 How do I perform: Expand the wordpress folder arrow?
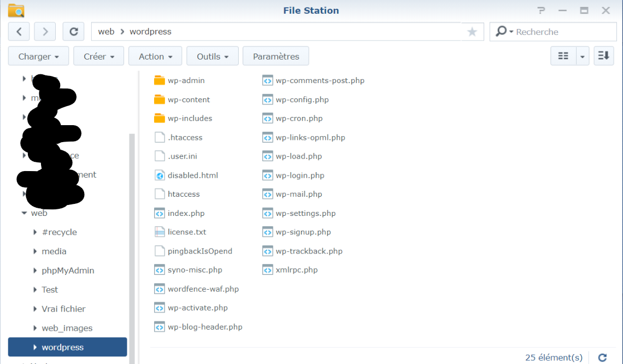pos(35,347)
